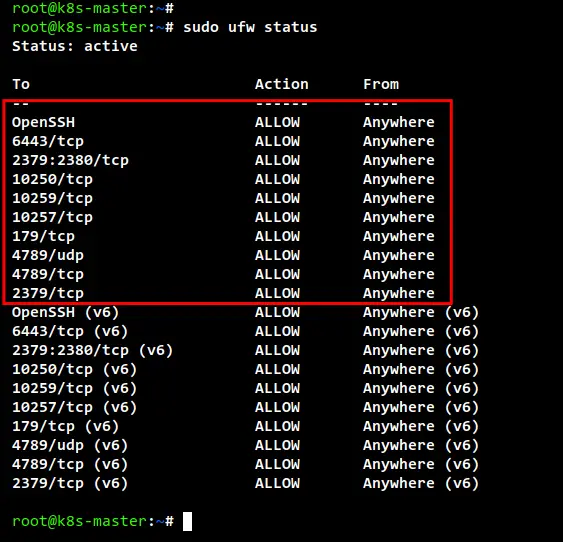Image resolution: width=563 pixels, height=542 pixels.
Task: Click the 2379:2380/tcp IPv4 rule entry
Action: tap(70, 160)
